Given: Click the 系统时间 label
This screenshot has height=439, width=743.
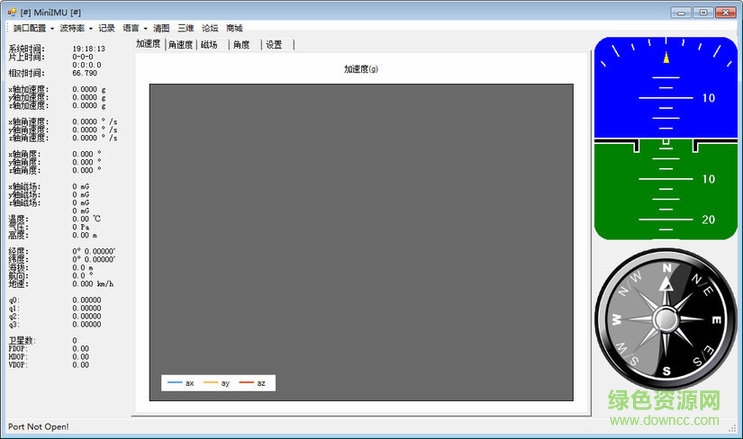Looking at the screenshot, I should (27, 48).
